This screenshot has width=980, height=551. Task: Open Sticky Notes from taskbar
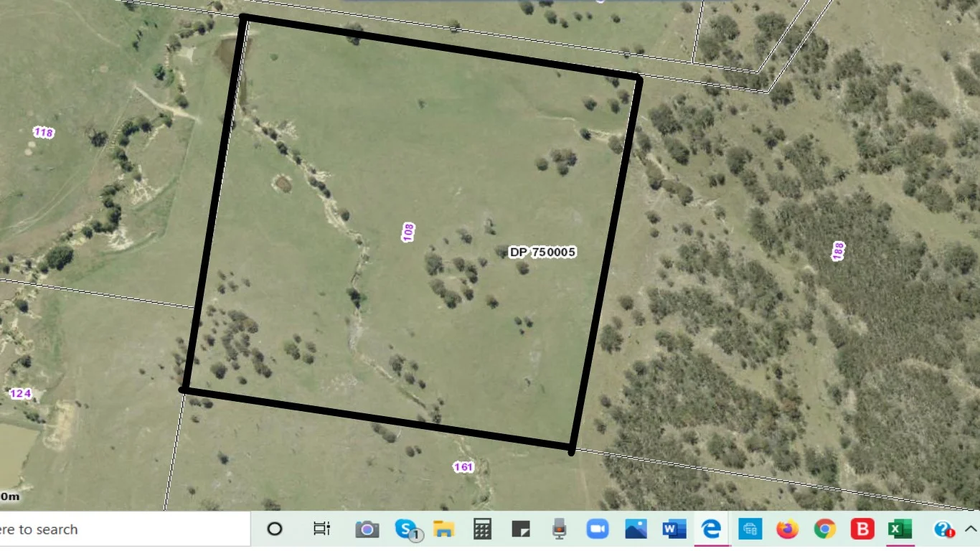520,529
